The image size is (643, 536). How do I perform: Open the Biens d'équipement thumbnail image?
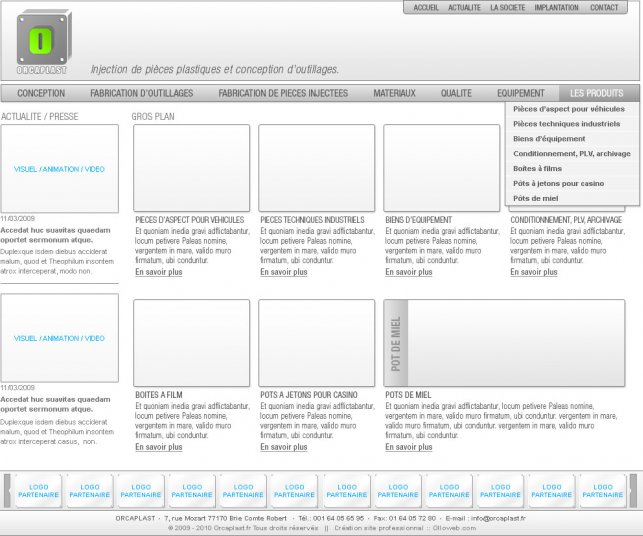coord(442,167)
